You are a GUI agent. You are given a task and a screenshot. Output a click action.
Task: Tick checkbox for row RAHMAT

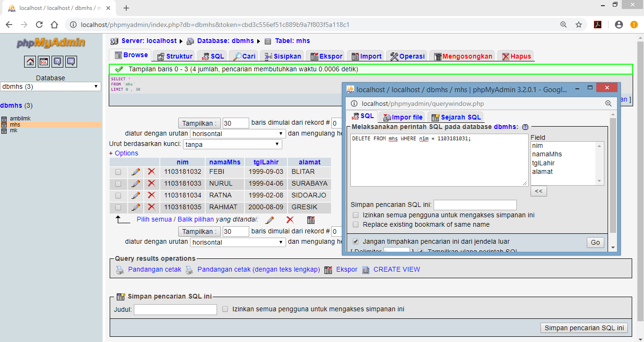pyautogui.click(x=118, y=207)
